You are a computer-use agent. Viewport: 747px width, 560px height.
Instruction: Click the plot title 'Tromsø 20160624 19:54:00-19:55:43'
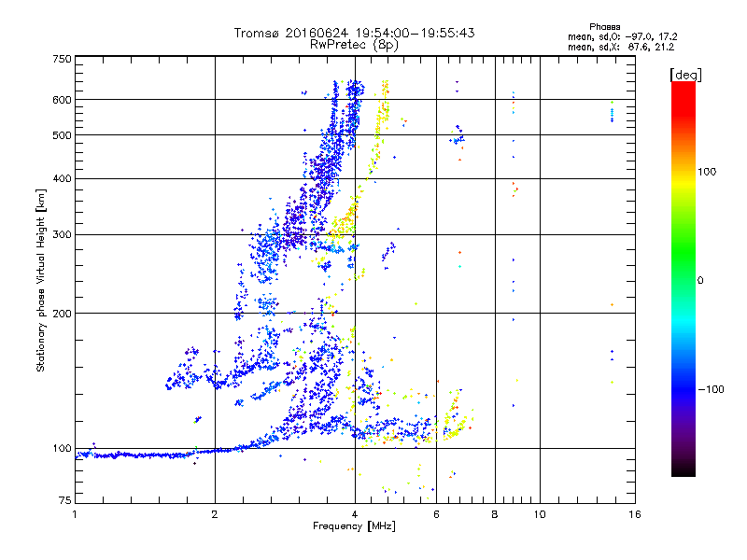tap(355, 34)
